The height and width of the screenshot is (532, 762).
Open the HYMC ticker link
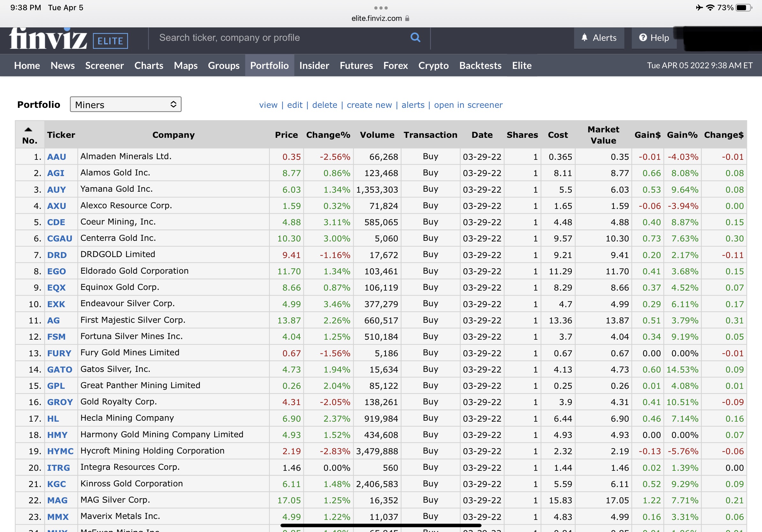coord(60,451)
